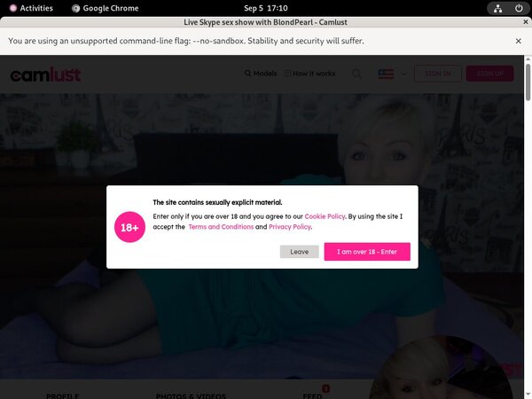The width and height of the screenshot is (532, 399).
Task: Click the Sign In button
Action: click(x=438, y=74)
